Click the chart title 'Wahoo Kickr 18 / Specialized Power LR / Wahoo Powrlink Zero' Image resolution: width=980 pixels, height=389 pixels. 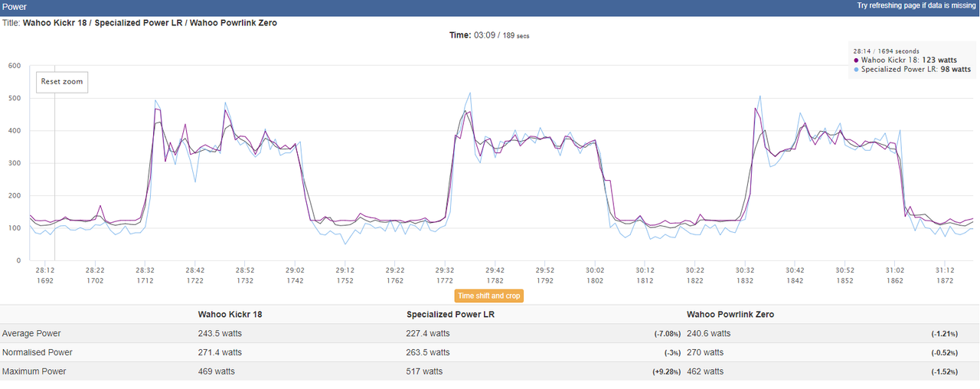coord(150,23)
